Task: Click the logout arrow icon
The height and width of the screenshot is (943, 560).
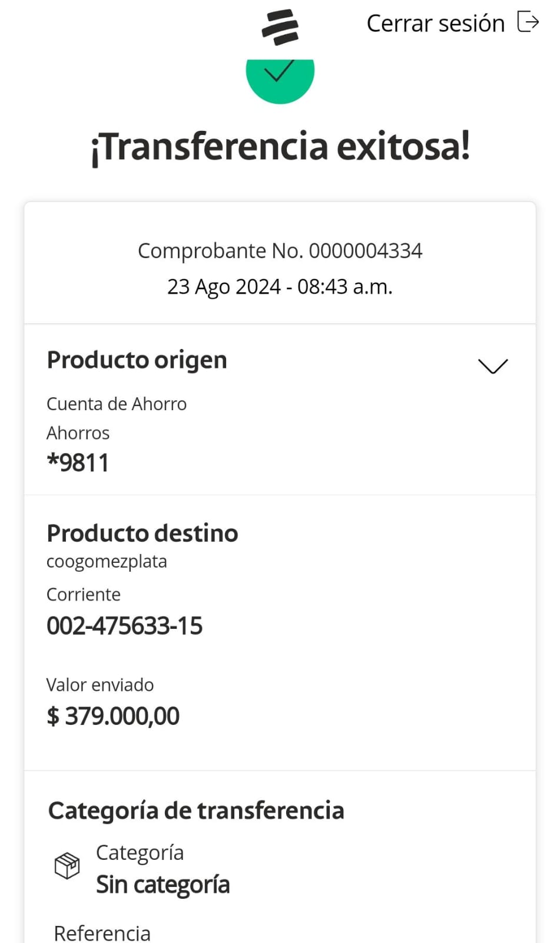Action: 528,22
